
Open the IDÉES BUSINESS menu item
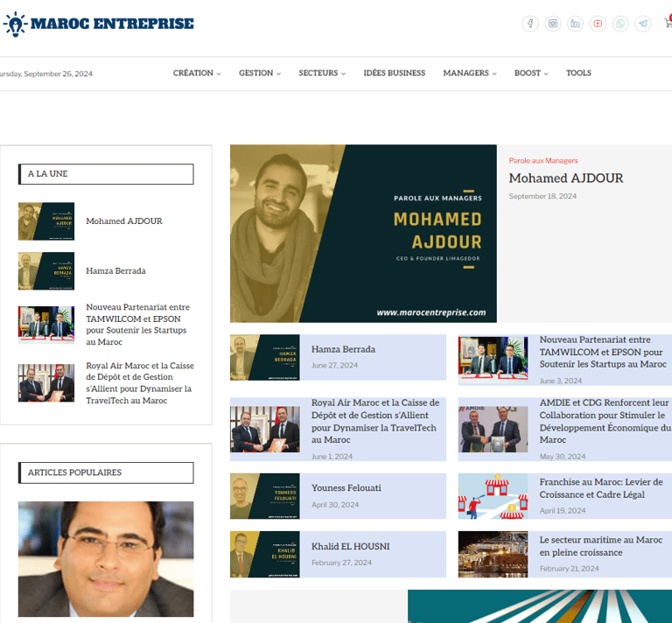(395, 73)
